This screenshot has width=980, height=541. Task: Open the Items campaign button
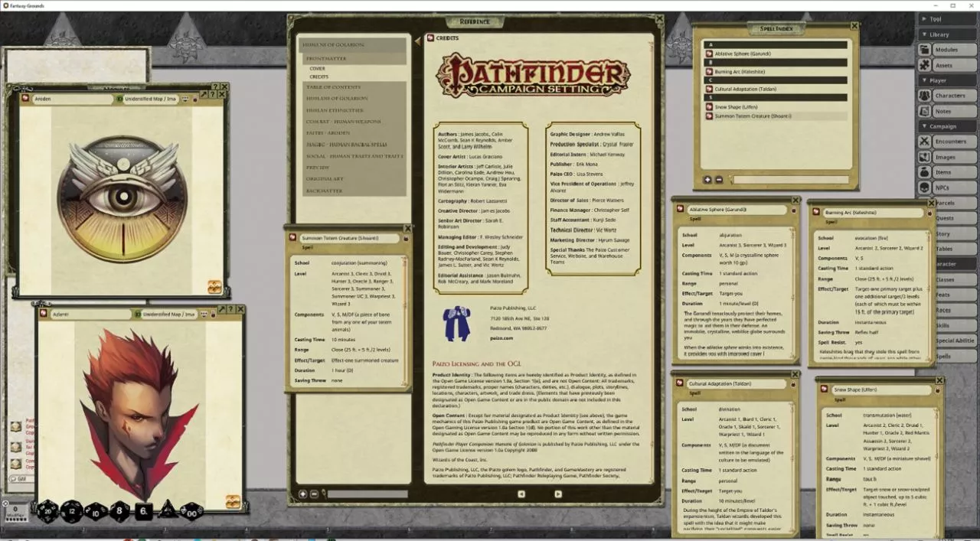[x=946, y=172]
